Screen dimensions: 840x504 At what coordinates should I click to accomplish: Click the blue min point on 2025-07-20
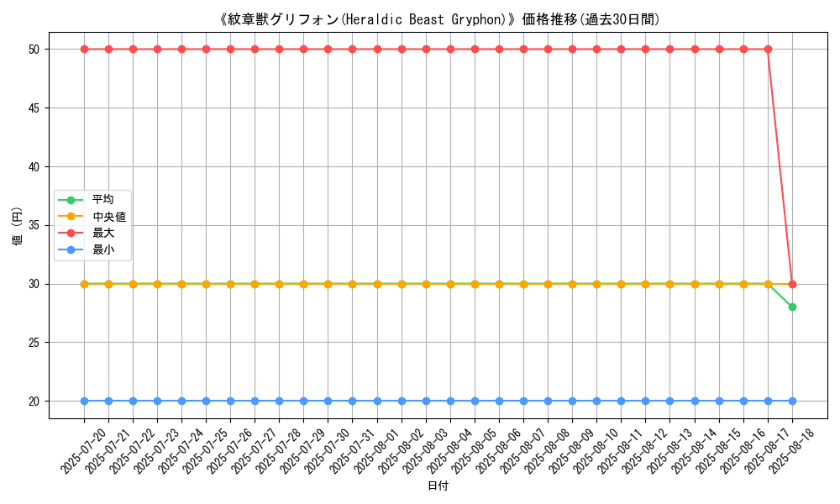point(84,402)
